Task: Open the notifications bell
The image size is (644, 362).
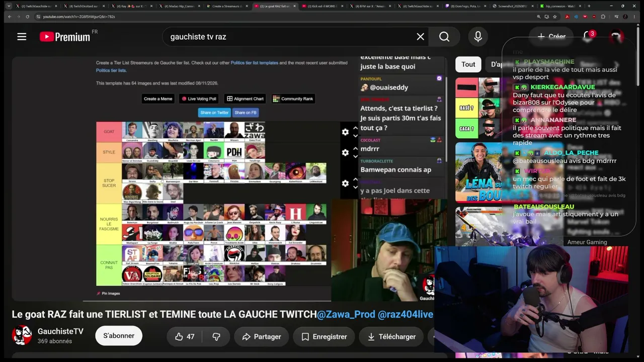Action: click(588, 36)
